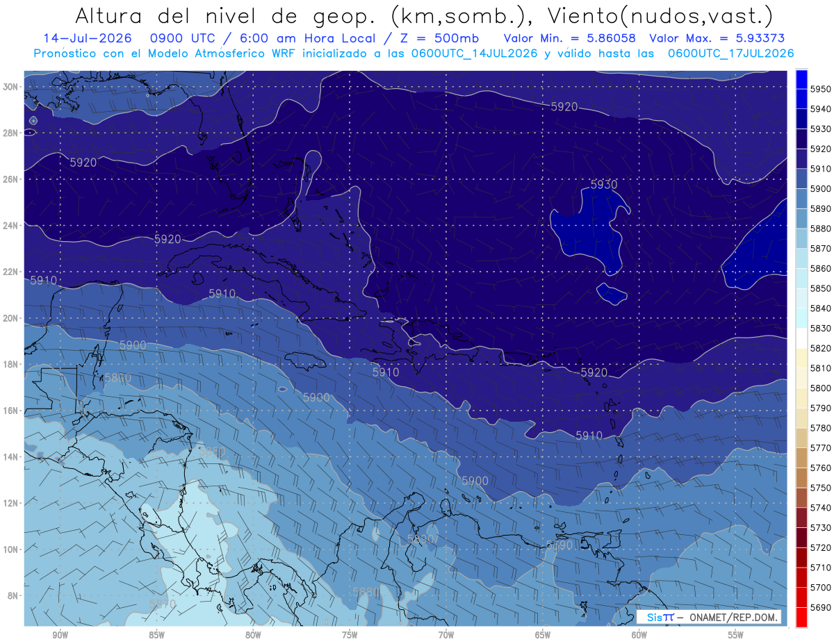Viewport: 834px width, 644px height.
Task: Click the '5710' label in the color legend
Action: pos(821,567)
